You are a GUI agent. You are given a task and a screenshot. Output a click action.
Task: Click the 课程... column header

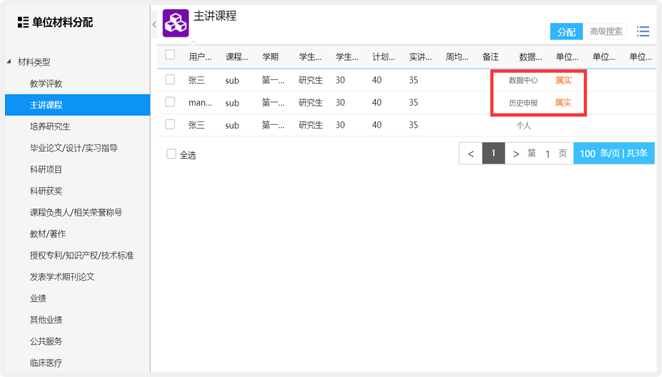[237, 57]
